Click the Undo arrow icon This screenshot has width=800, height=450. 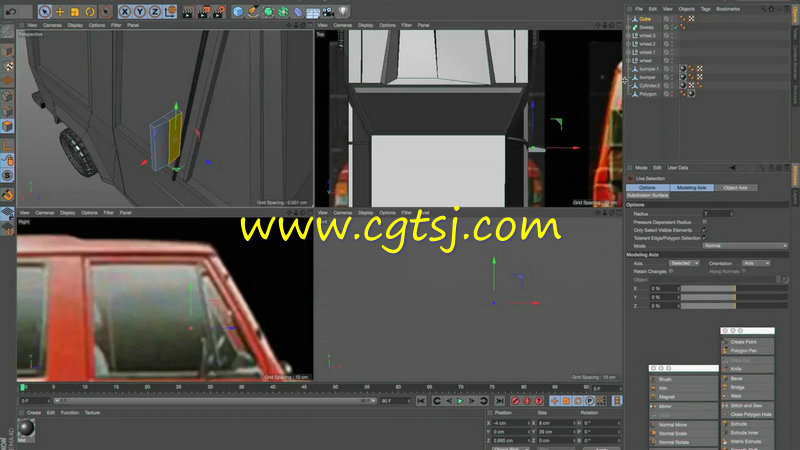[x=11, y=11]
